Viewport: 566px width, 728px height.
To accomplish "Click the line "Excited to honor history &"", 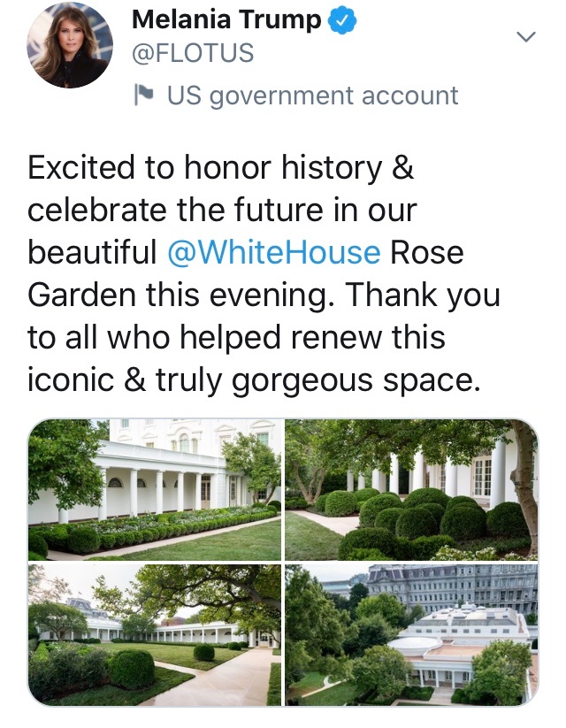I will tap(221, 168).
